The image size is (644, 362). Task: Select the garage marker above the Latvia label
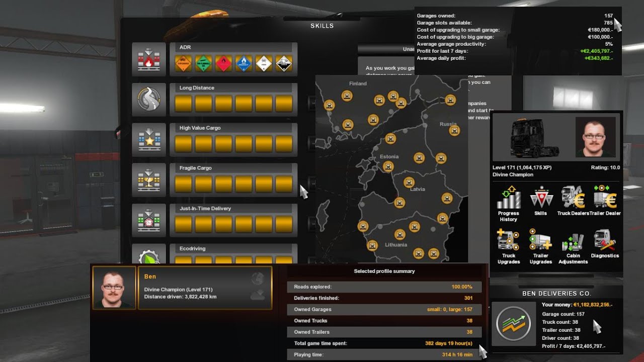(409, 182)
